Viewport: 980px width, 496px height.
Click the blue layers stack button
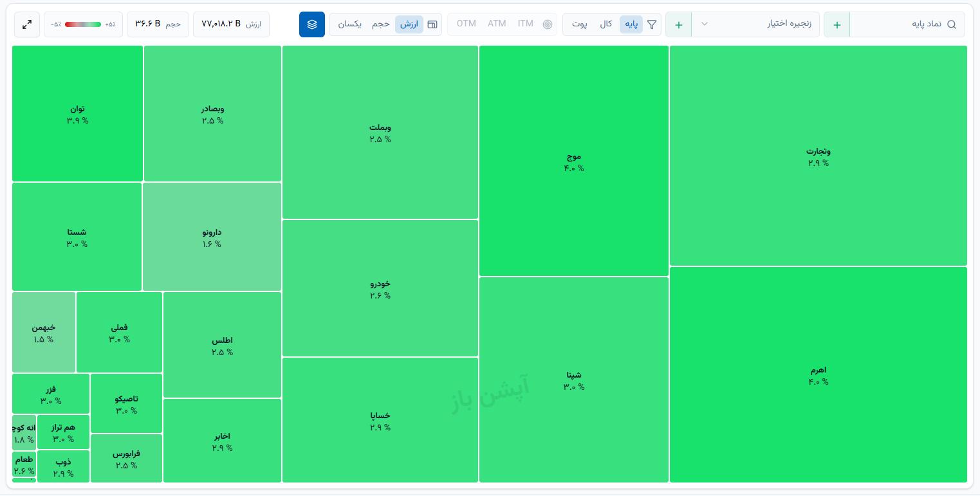click(x=312, y=24)
